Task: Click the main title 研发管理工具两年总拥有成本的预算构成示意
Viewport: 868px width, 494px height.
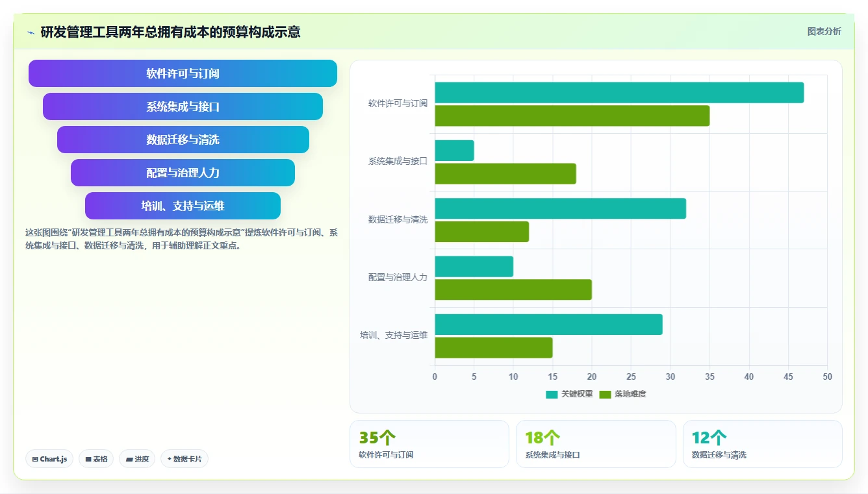Action: point(170,32)
